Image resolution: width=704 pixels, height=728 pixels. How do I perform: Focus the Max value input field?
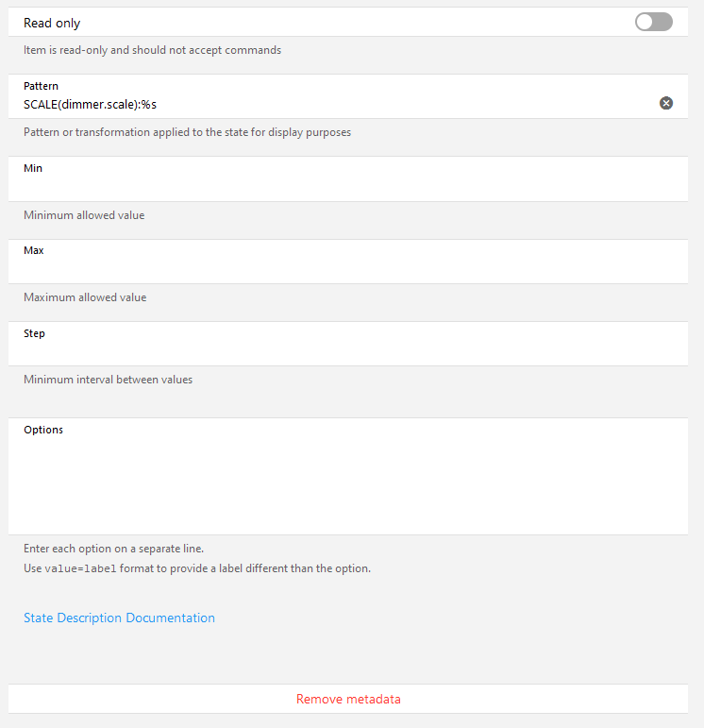pyautogui.click(x=340, y=268)
